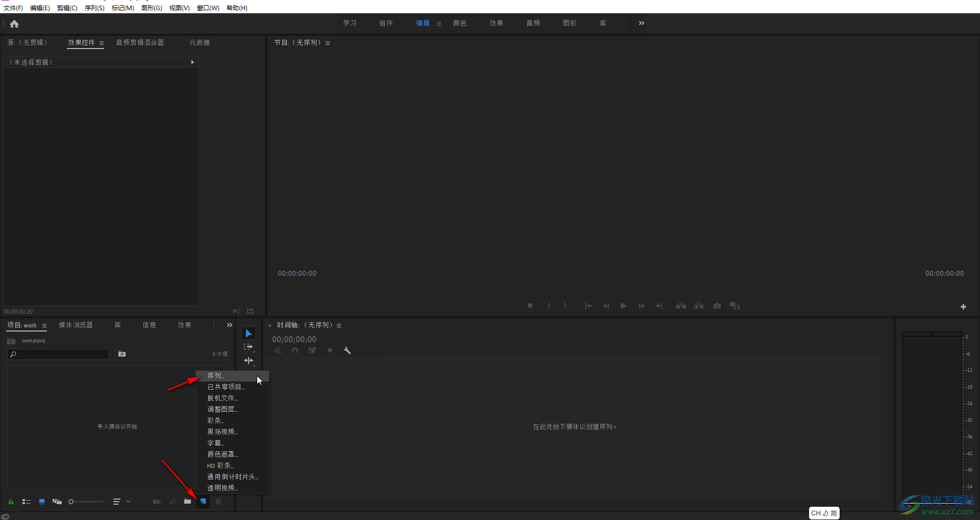980x520 pixels.
Task: Switch to 学习 workspace
Action: point(350,23)
